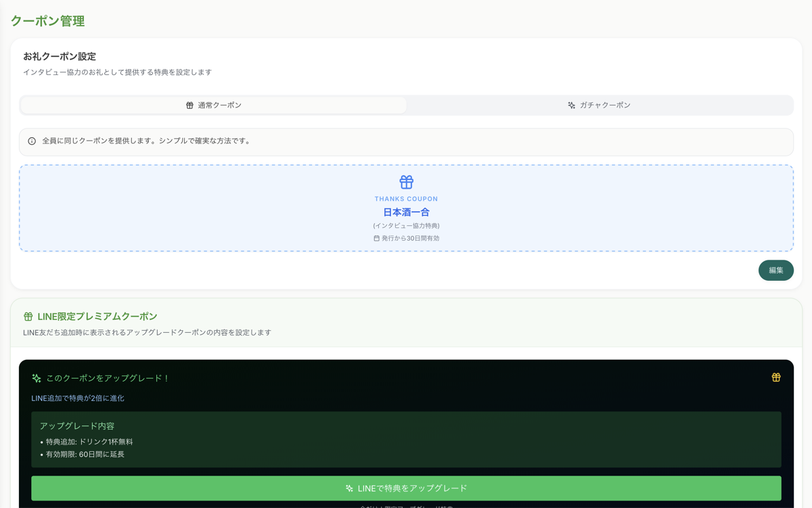Click the calendar icon next to 発行から30日間有効
The image size is (812, 508).
tap(376, 237)
